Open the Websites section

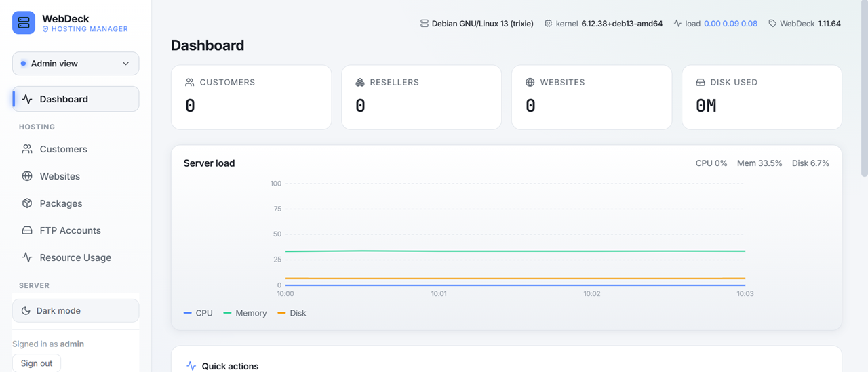[x=75, y=176]
